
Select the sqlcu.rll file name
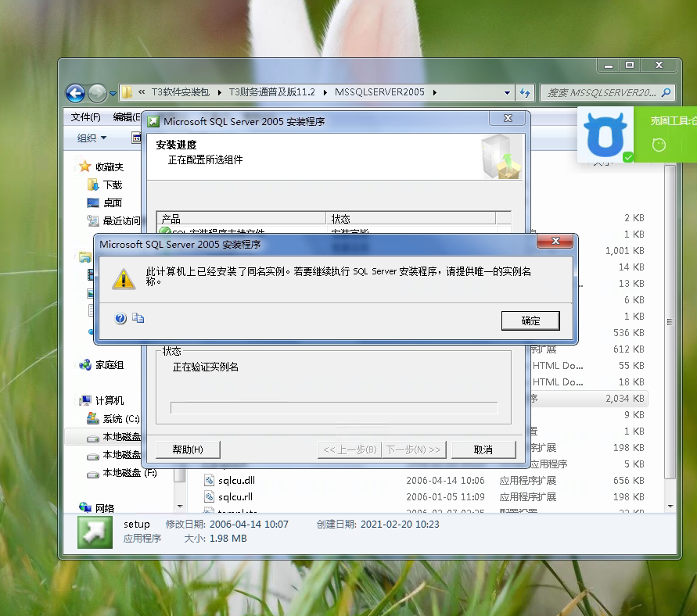(x=235, y=496)
